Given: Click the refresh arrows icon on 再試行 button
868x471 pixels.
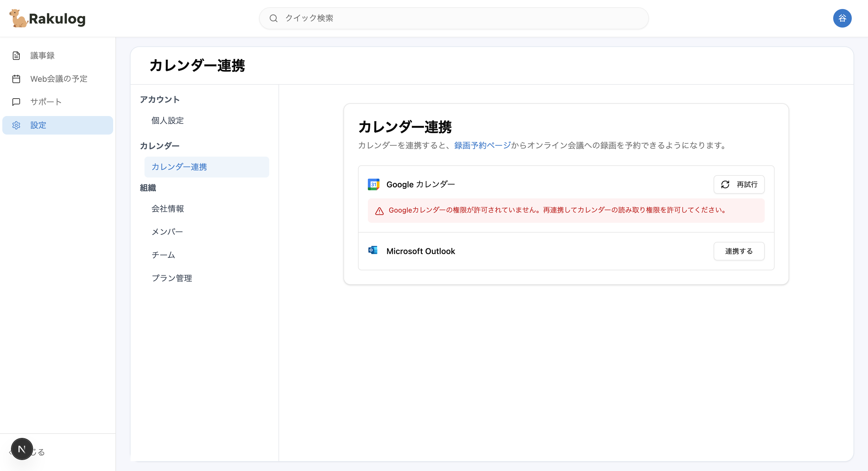Looking at the screenshot, I should tap(726, 185).
